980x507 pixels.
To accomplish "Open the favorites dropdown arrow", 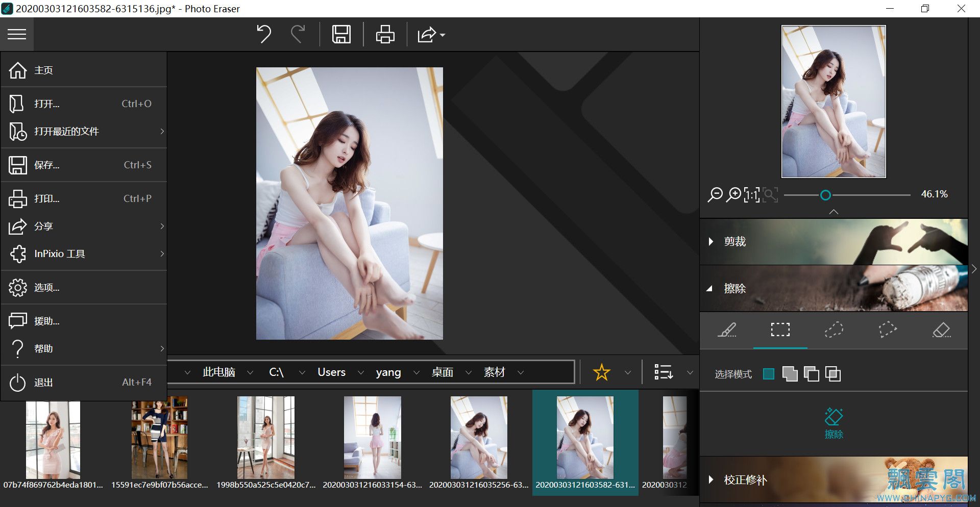I will click(x=628, y=372).
